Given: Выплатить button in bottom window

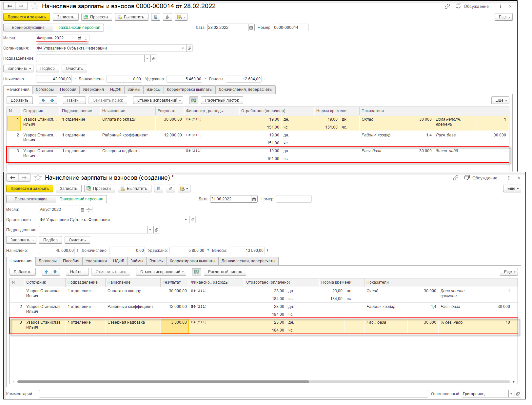Looking at the screenshot, I should point(135,189).
